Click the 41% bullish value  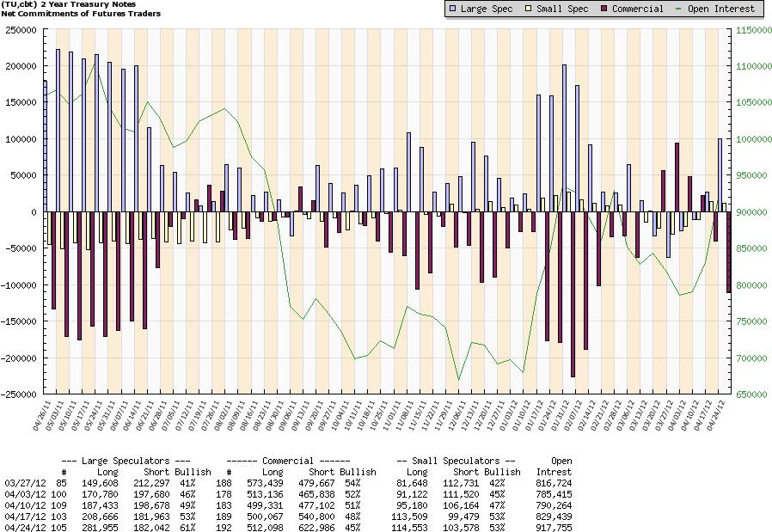coord(187,484)
